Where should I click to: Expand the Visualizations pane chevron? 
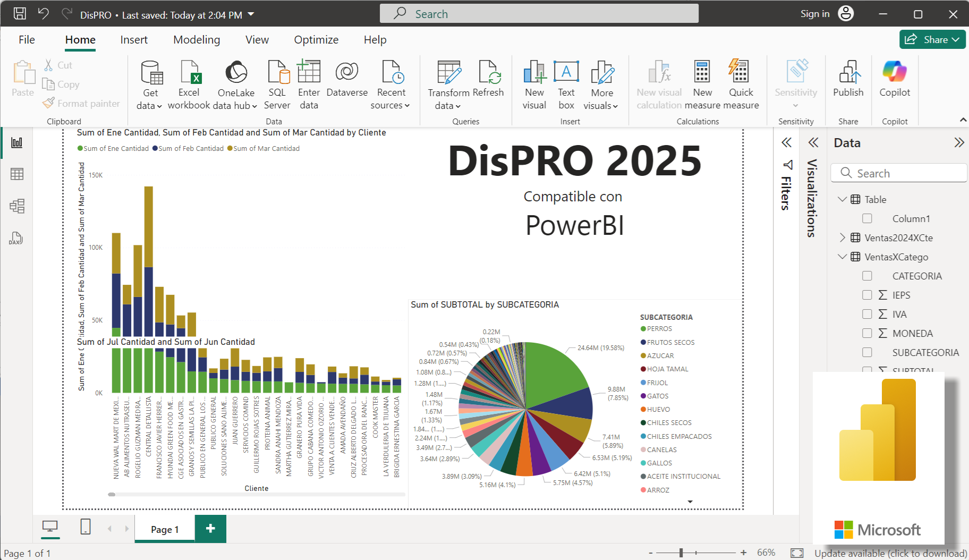pyautogui.click(x=813, y=142)
